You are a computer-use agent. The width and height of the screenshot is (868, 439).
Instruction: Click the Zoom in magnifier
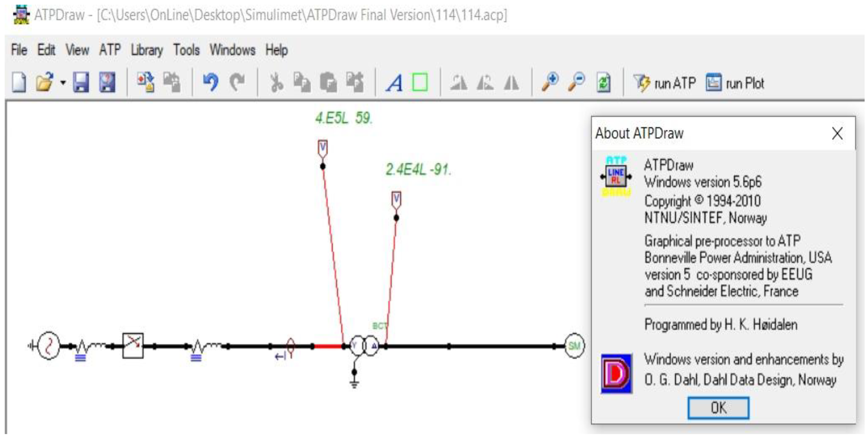(550, 83)
